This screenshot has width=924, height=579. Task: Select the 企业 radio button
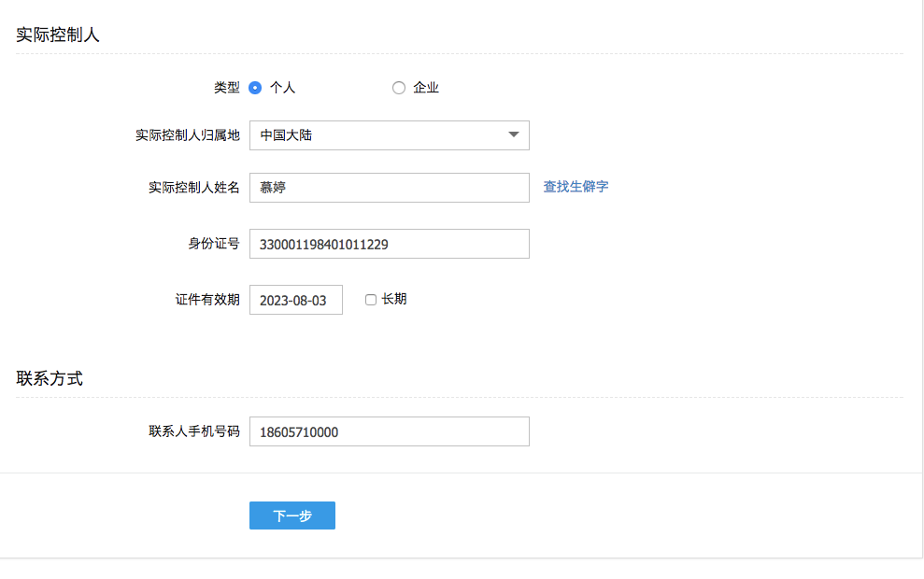pyautogui.click(x=399, y=88)
